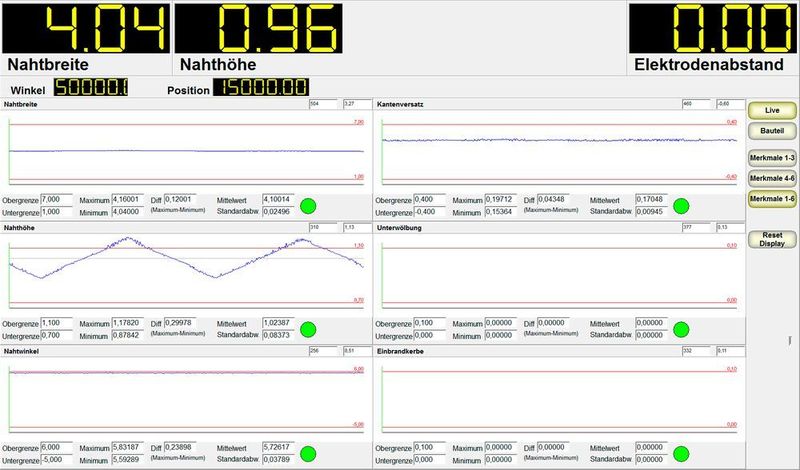The image size is (800, 470).
Task: Click Nahthöhe Mittelwert value 1,02387
Action: point(278,323)
